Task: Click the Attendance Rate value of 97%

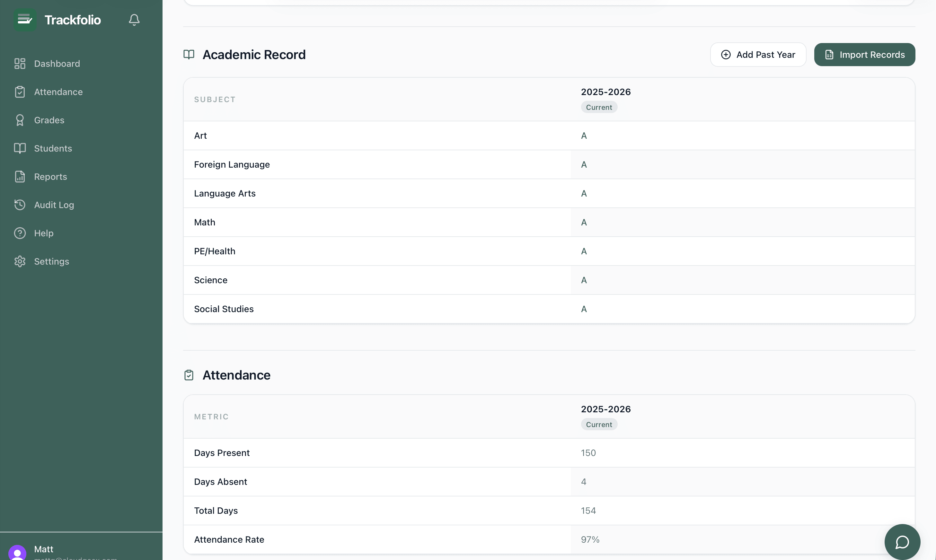Action: point(590,539)
